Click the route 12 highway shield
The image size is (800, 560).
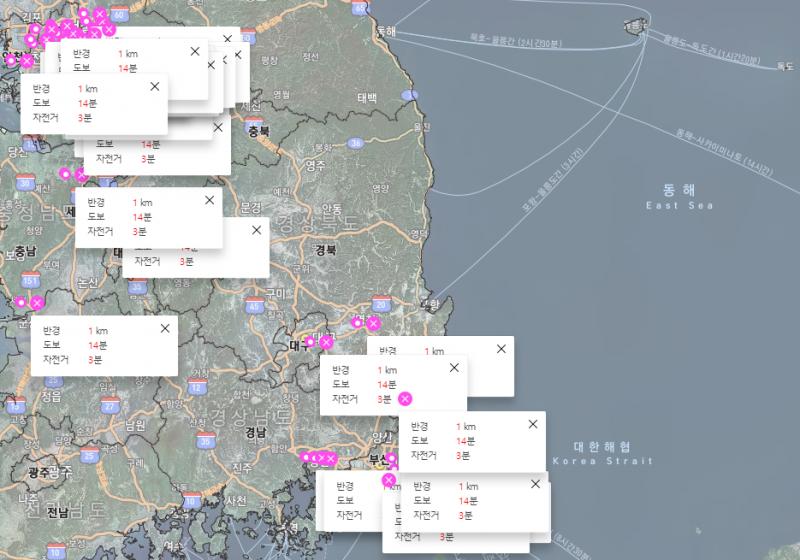point(197,387)
